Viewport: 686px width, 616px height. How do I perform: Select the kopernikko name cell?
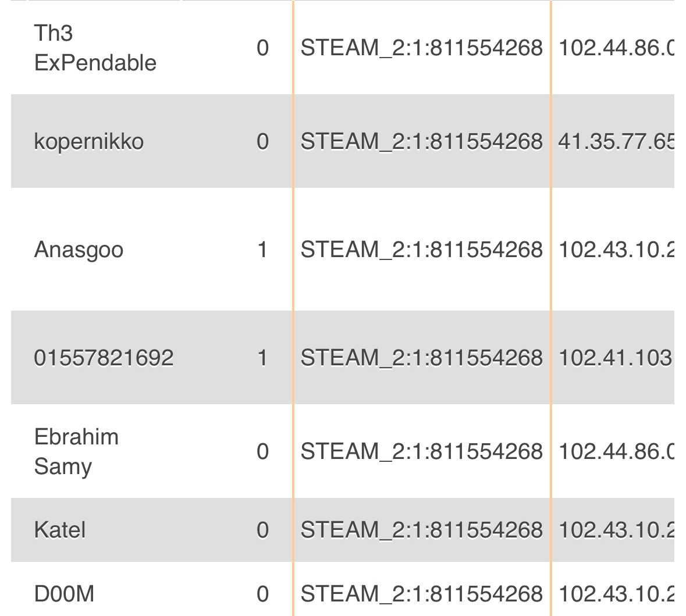(x=89, y=141)
